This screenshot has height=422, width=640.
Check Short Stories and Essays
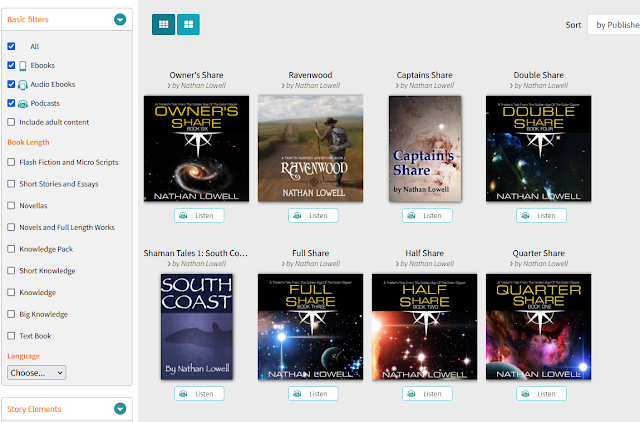click(x=11, y=184)
